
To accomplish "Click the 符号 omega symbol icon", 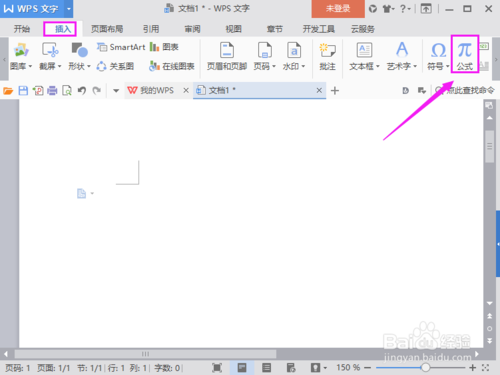I will [x=438, y=51].
